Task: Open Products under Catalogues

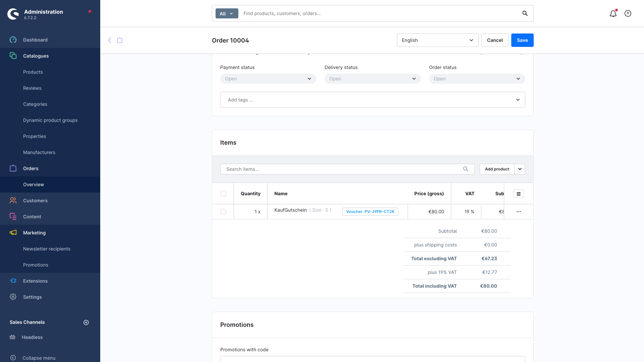Action: tap(33, 72)
